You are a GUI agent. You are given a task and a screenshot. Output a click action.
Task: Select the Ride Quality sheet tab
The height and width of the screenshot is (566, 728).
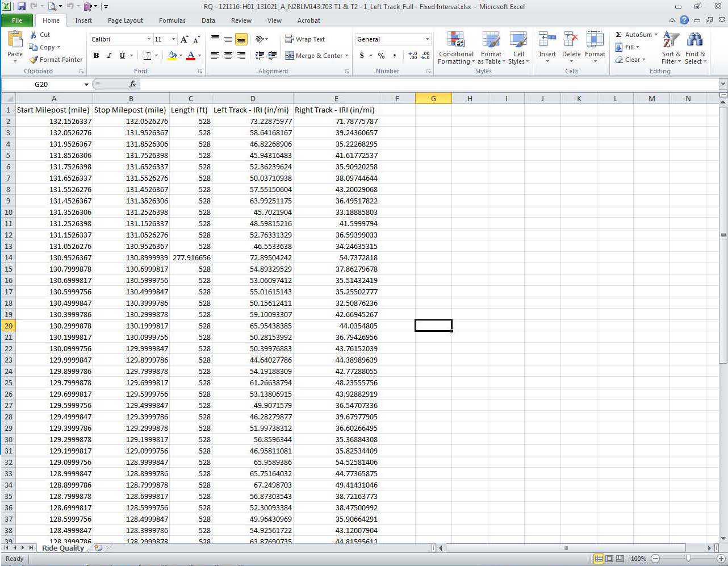(63, 548)
